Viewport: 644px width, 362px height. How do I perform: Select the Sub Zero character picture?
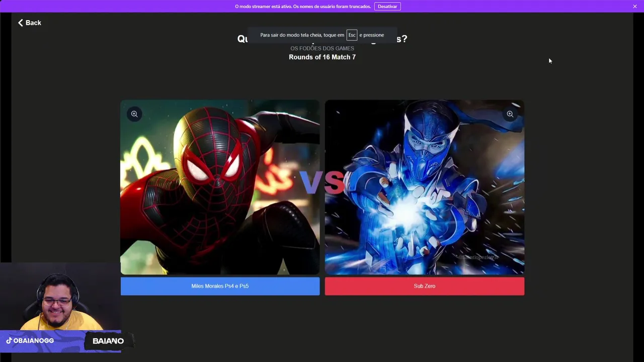(425, 187)
